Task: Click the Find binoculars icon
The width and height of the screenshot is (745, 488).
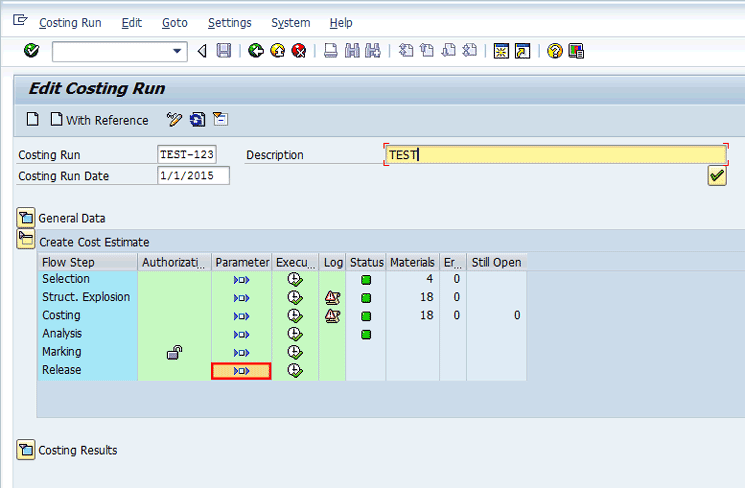Action: click(x=352, y=50)
